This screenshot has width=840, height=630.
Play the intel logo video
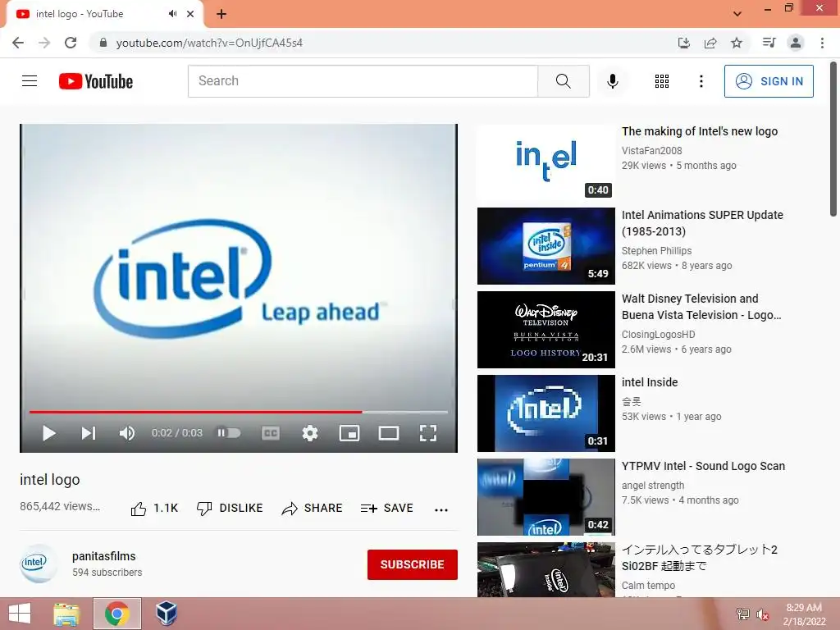pos(48,433)
